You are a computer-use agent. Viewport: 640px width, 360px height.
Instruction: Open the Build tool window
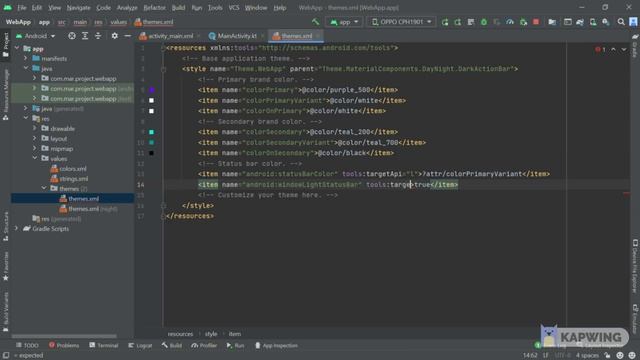[x=172, y=345]
